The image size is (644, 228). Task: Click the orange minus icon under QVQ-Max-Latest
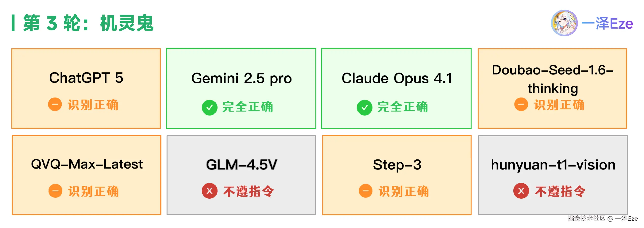tap(55, 191)
